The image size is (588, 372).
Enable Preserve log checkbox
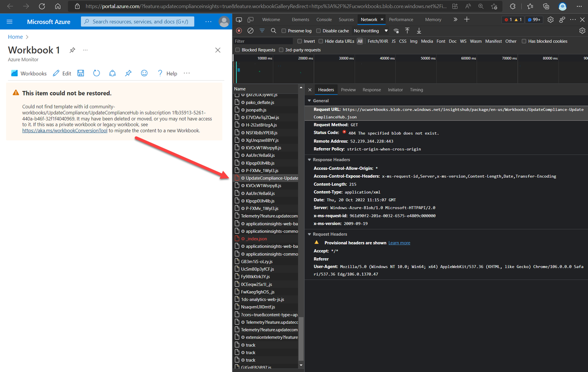click(x=284, y=31)
